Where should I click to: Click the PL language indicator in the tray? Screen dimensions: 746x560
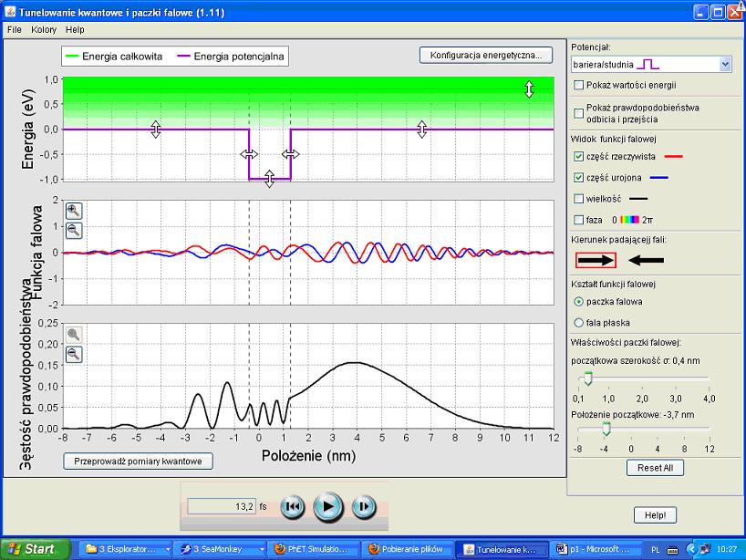click(x=655, y=550)
